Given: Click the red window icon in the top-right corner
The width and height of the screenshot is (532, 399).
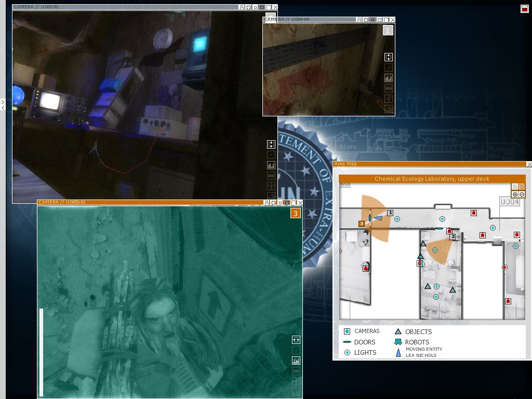Looking at the screenshot, I should 524,9.
